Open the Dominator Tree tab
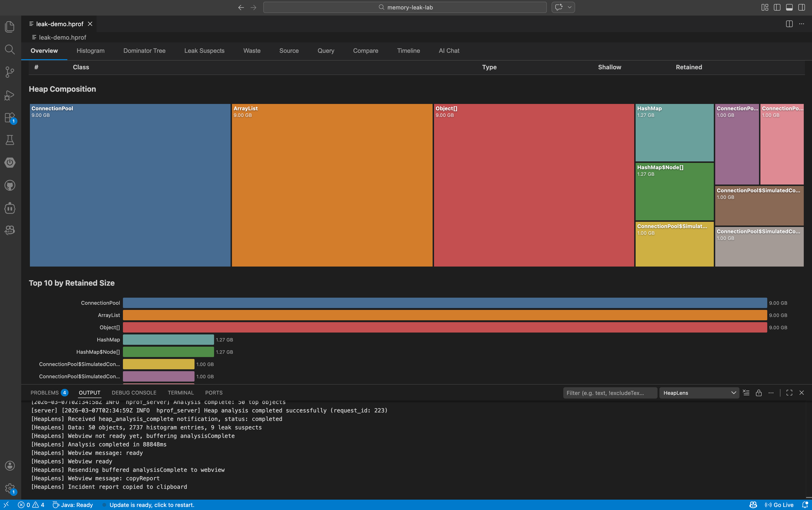812x510 pixels. click(x=144, y=51)
